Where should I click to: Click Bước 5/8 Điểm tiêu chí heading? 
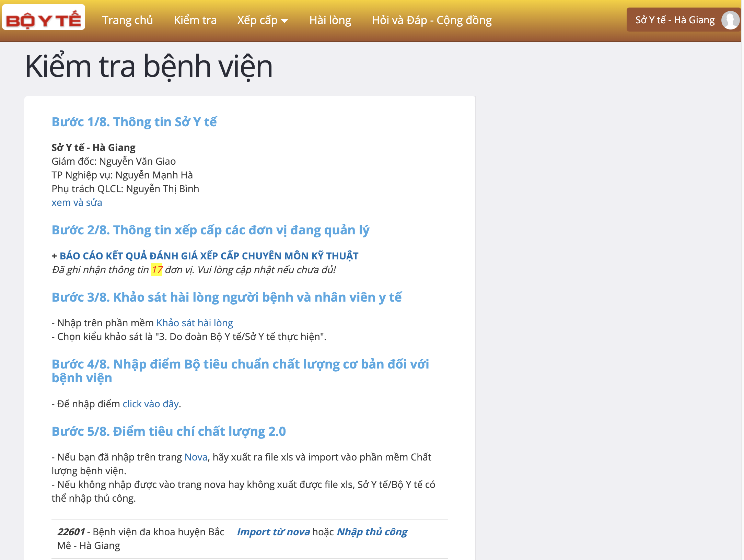168,431
